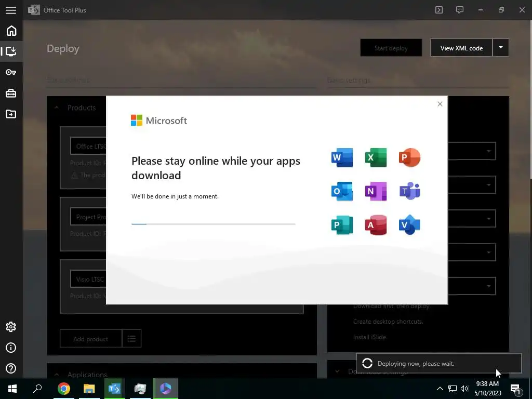Open the taskbar clock and date
Screen dimensions: 532x399
click(487, 389)
